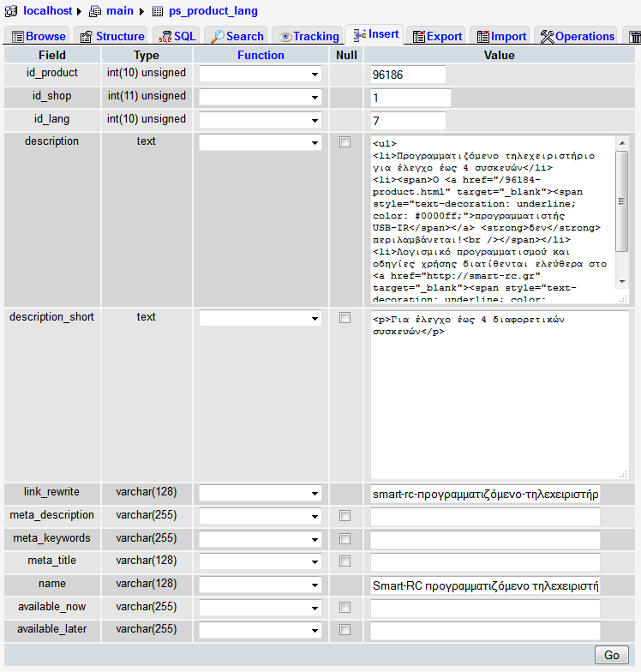Click the meta_description value field
The width and height of the screenshot is (641, 672).
tap(485, 517)
